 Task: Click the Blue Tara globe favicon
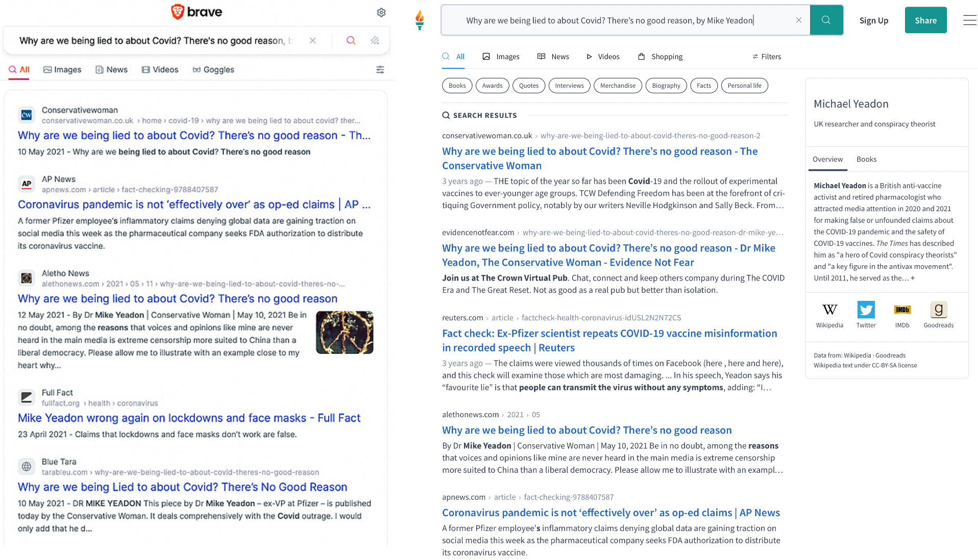[x=27, y=467]
